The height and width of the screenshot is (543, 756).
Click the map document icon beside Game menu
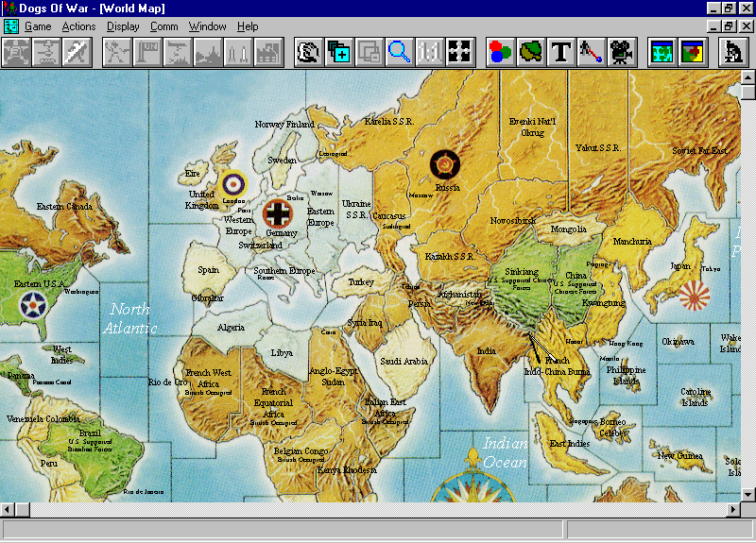pos(11,26)
